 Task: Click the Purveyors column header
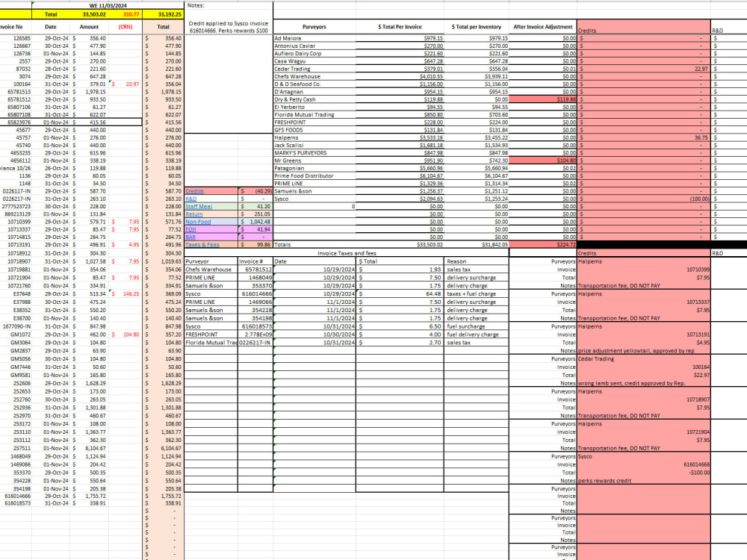tap(314, 27)
